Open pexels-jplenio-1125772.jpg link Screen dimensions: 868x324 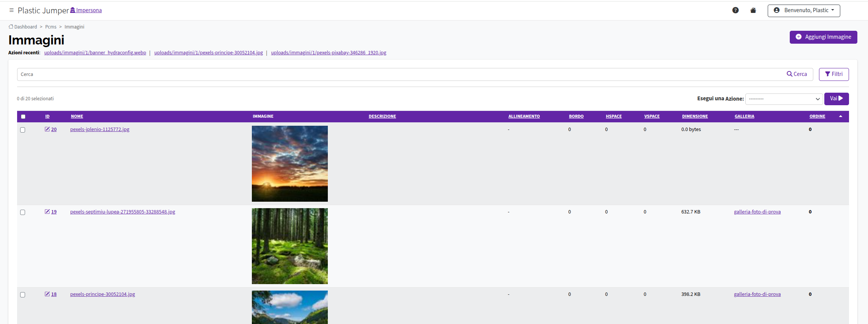(100, 130)
